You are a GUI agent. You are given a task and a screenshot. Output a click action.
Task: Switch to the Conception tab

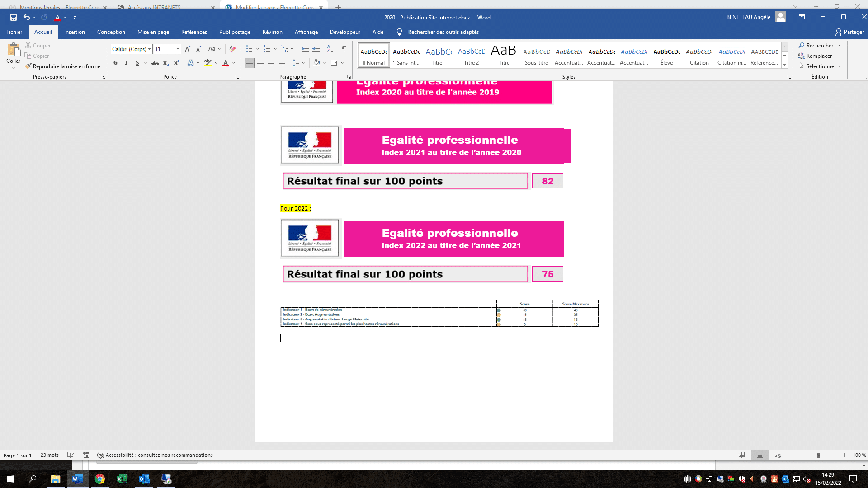(111, 32)
